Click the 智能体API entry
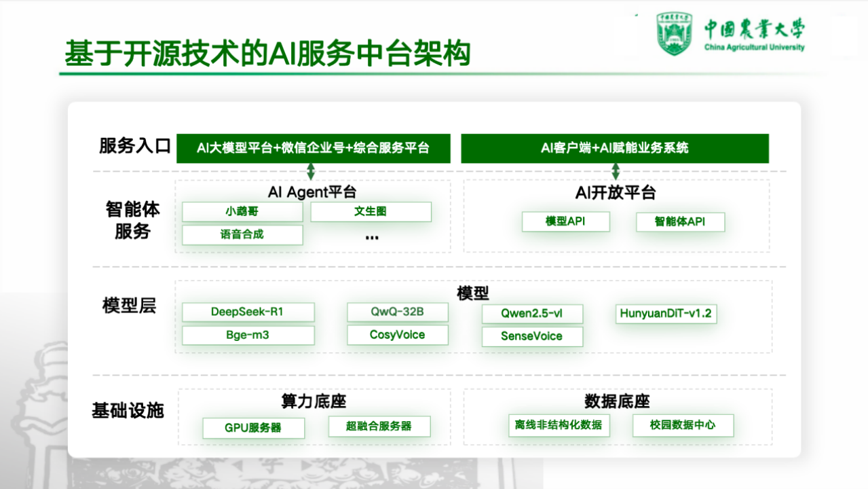868x489 pixels. 680,221
